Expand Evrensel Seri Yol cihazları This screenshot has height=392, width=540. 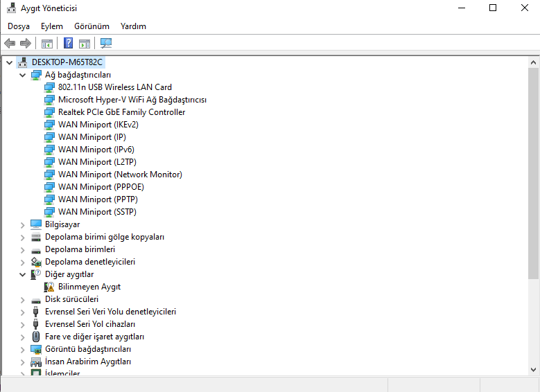coord(22,325)
